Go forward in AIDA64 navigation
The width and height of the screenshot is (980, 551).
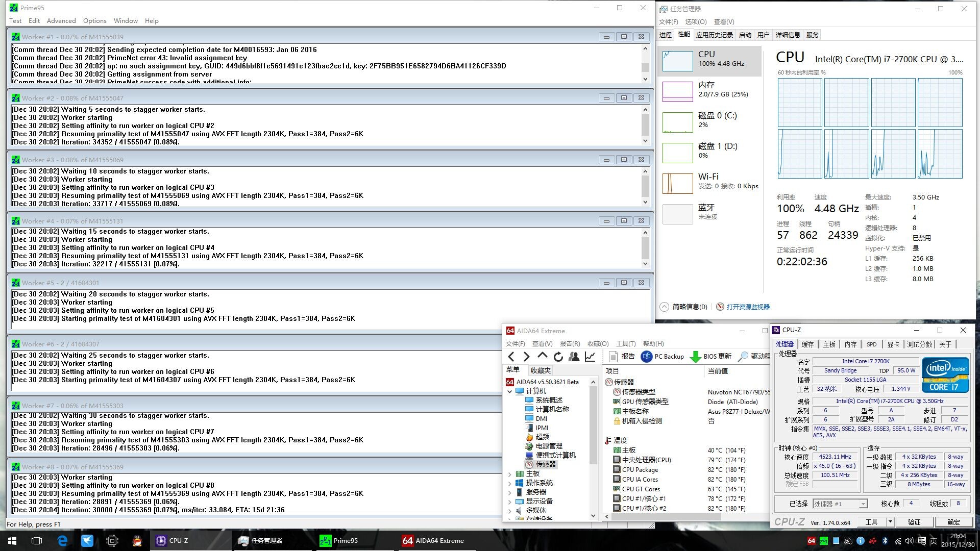[527, 357]
